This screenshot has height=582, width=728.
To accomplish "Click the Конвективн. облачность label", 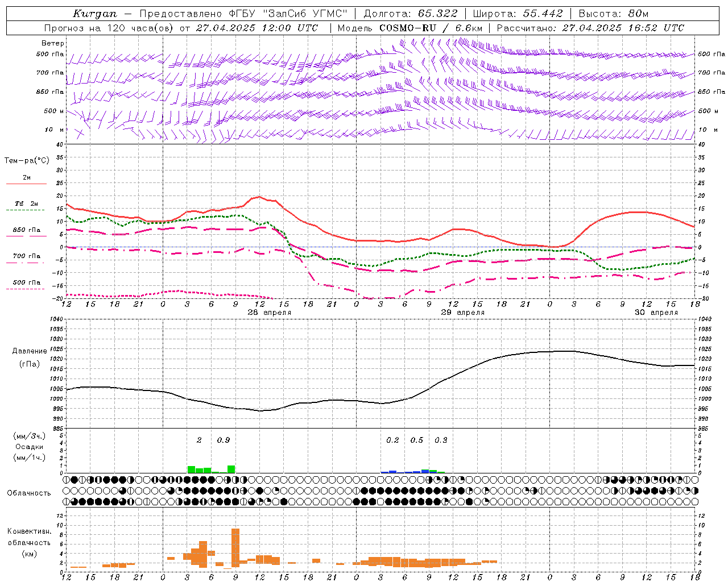I will [29, 537].
